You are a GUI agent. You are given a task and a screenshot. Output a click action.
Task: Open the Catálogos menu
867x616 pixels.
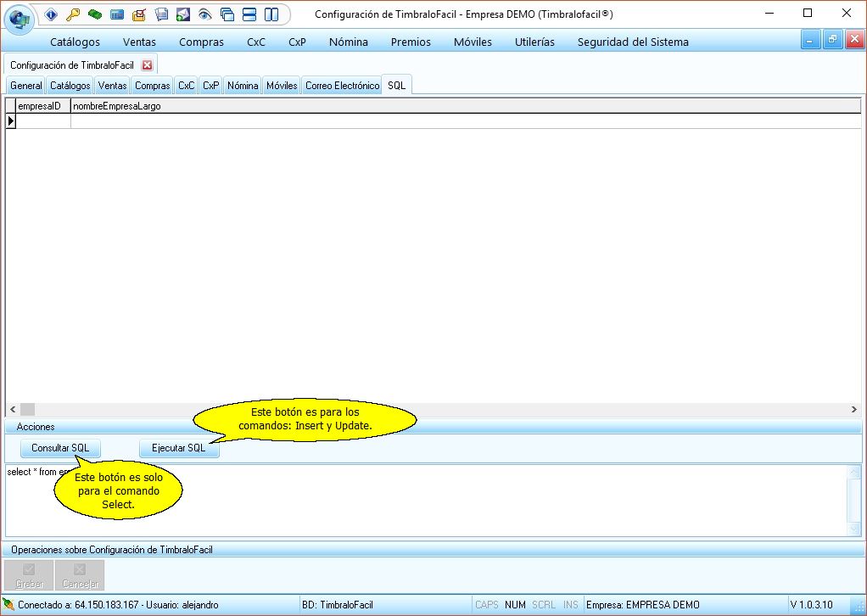pos(76,42)
